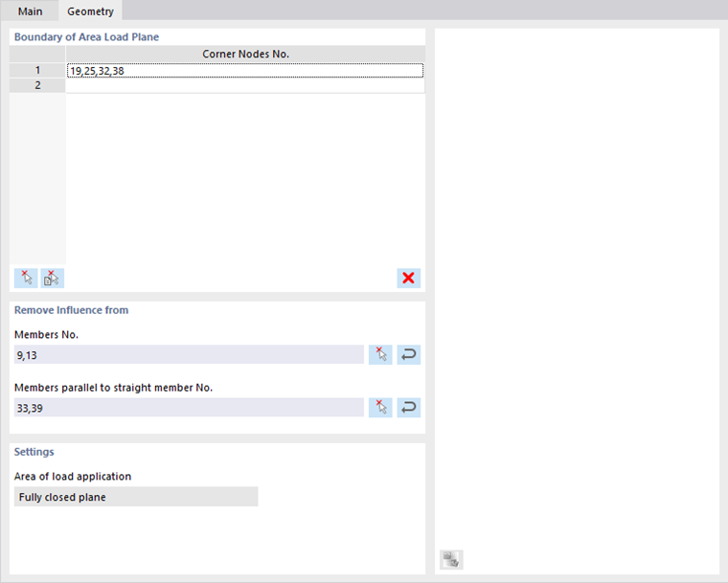
Task: Select members graphically beside Members No. field
Action: coord(380,354)
